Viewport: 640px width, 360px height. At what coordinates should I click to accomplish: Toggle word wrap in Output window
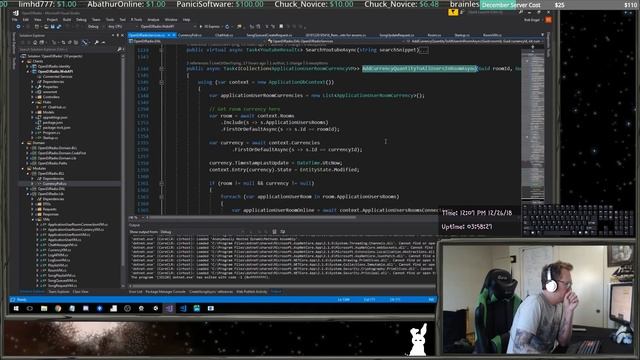282,232
